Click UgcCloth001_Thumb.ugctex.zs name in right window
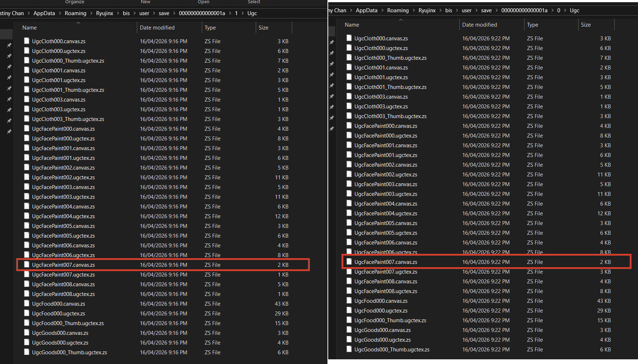This screenshot has height=364, width=638. point(391,87)
